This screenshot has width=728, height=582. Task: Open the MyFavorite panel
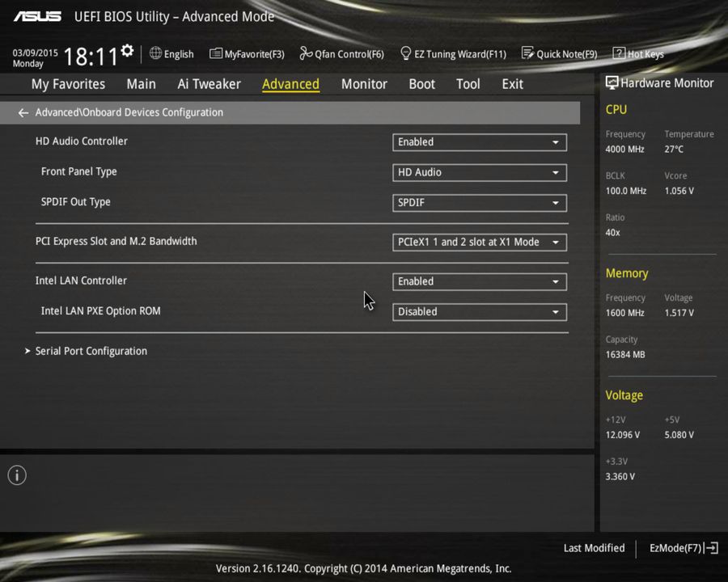point(247,53)
